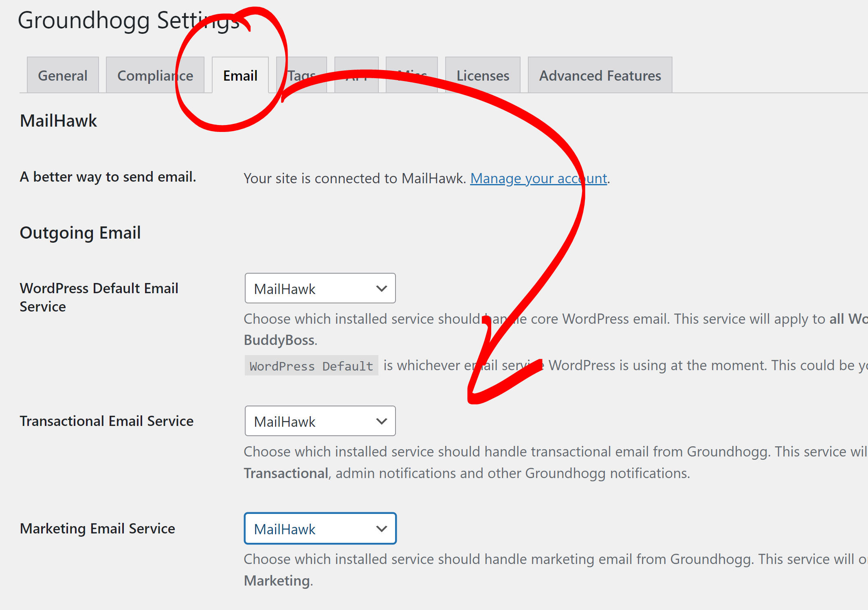Viewport: 868px width, 610px height.
Task: Switch to the Misc tab
Action: tap(411, 75)
